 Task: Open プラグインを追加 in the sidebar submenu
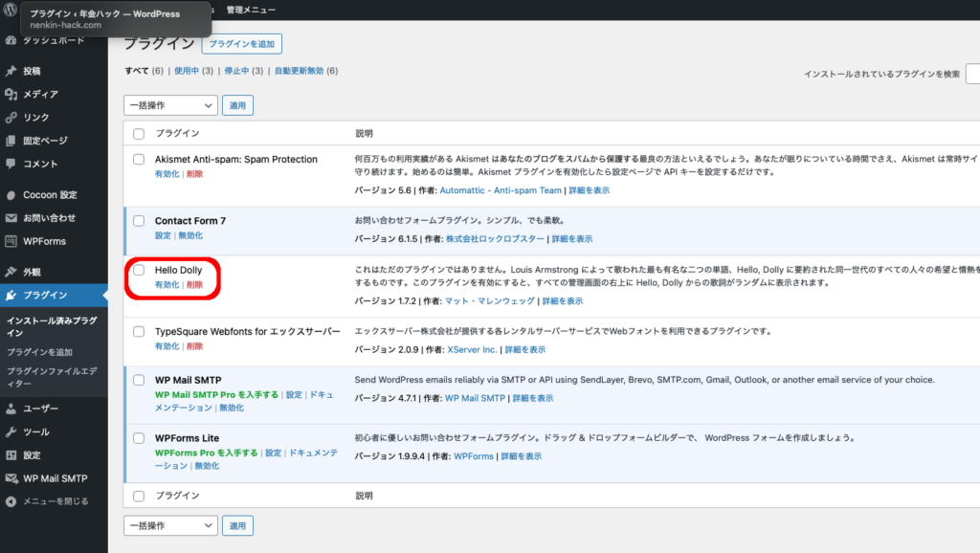(39, 353)
